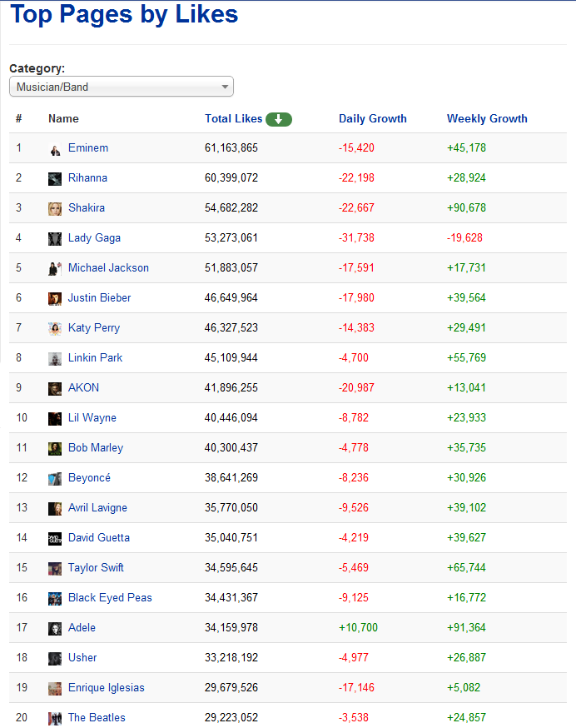Viewport: 576px width, 728px height.
Task: Open the Eminem page link
Action: [x=88, y=148]
